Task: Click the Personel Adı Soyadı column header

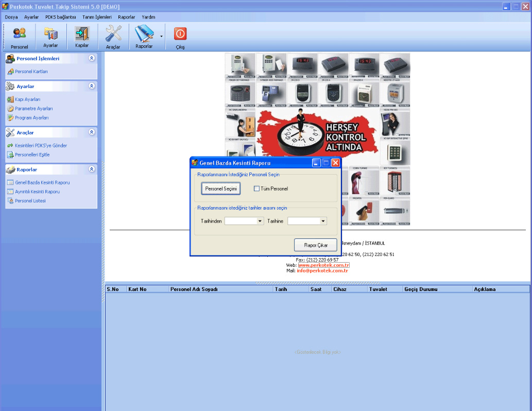Action: click(194, 289)
